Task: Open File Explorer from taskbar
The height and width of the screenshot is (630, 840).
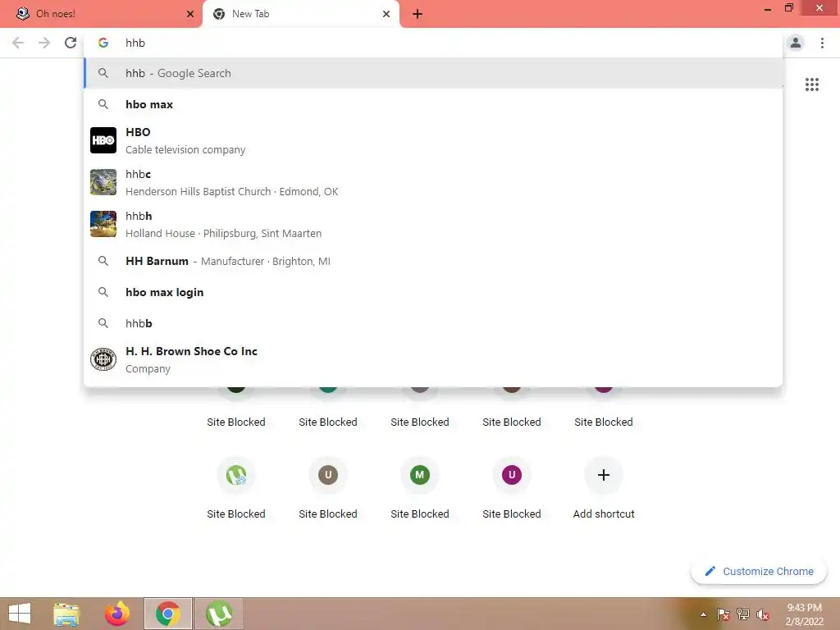Action: 66,614
